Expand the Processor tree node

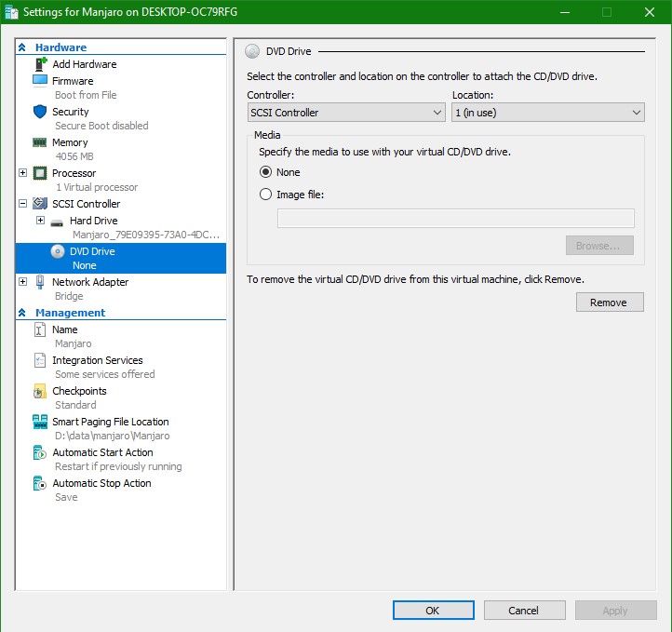23,173
